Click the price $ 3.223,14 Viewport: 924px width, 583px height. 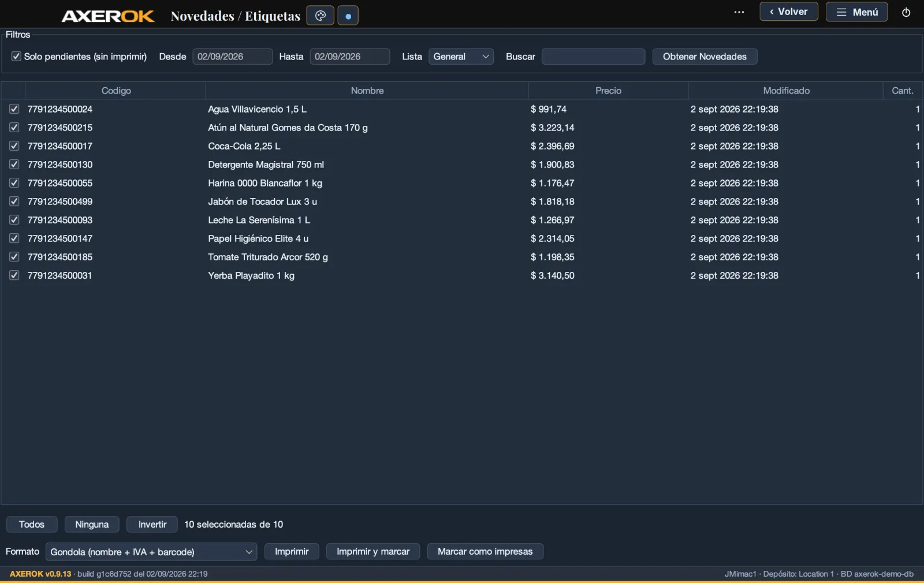553,128
